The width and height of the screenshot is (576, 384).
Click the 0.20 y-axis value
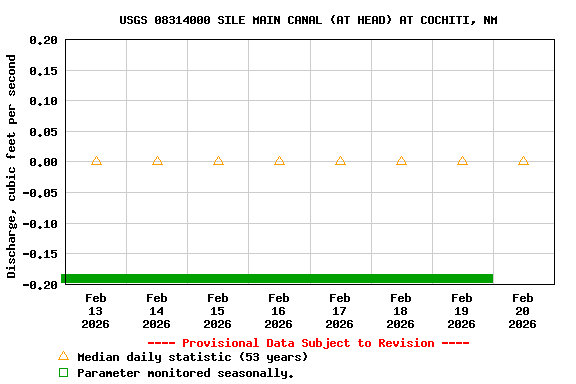click(44, 40)
